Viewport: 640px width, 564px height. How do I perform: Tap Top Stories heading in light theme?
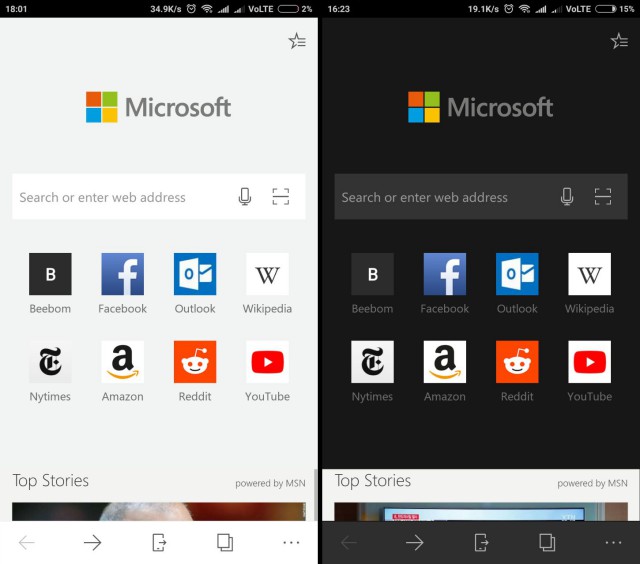tap(51, 481)
